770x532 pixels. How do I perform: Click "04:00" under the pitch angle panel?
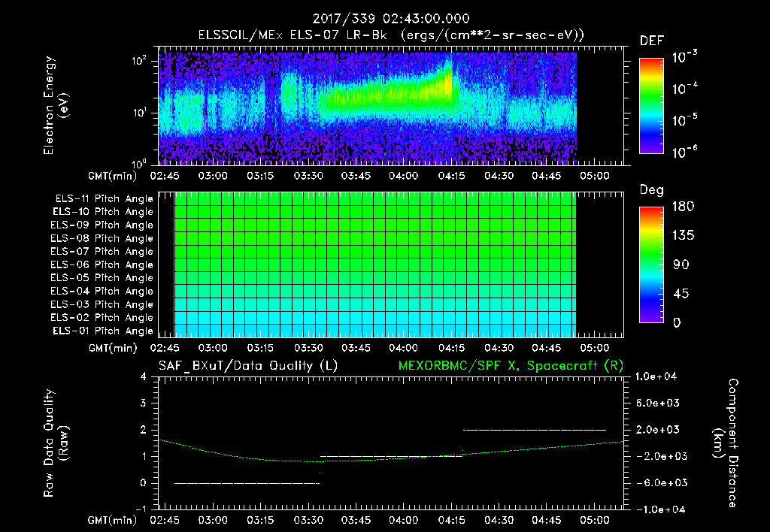(404, 349)
